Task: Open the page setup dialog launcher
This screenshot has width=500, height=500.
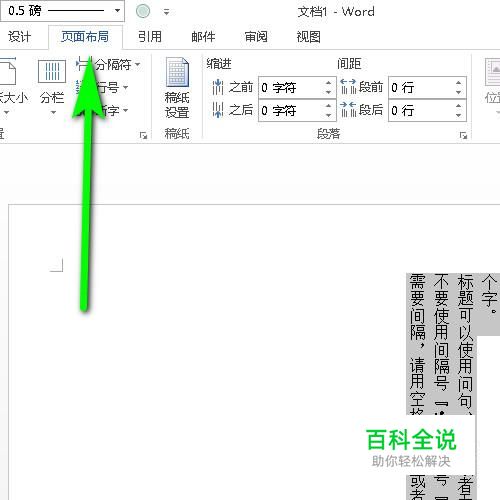Action: [x=143, y=135]
